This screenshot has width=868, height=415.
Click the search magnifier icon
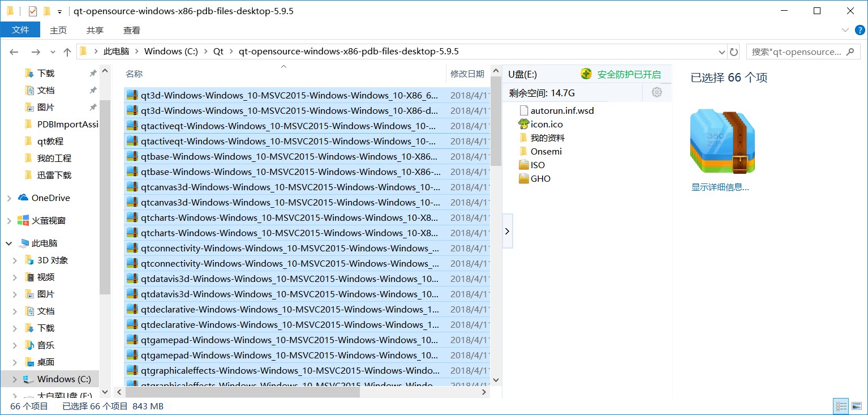(x=850, y=52)
